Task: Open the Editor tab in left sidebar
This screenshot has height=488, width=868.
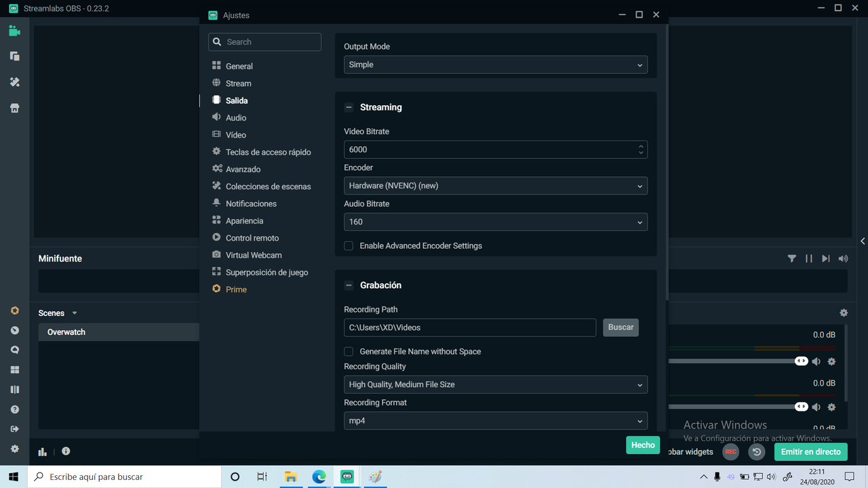Action: click(x=14, y=30)
